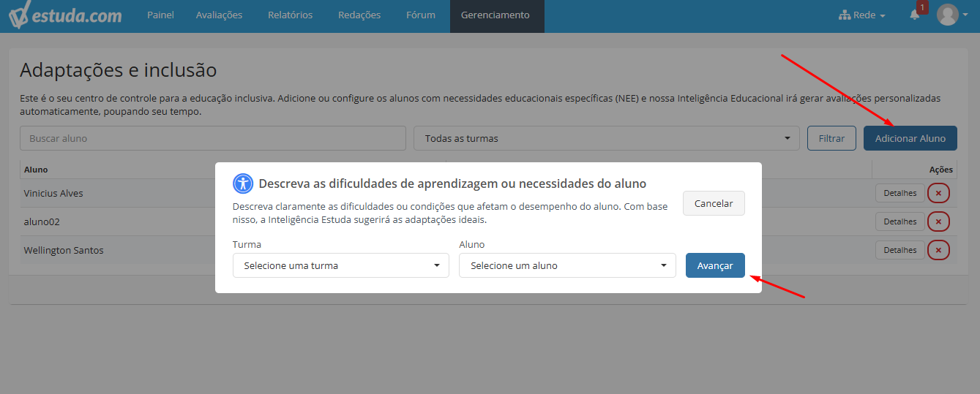
Task: Click the Aluno label in the dialog
Action: (472, 244)
